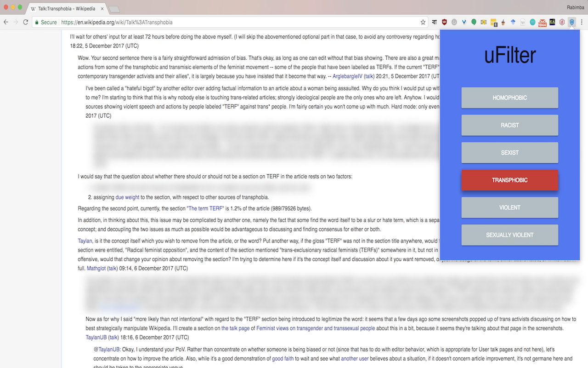
Task: Bookmark this page with the star icon
Action: point(423,22)
